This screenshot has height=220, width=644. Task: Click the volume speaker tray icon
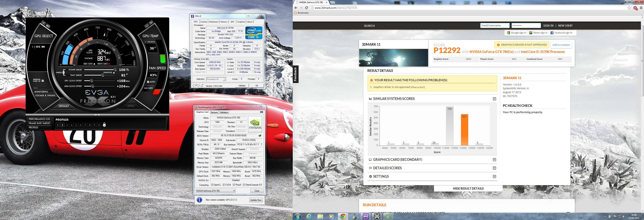(x=624, y=217)
